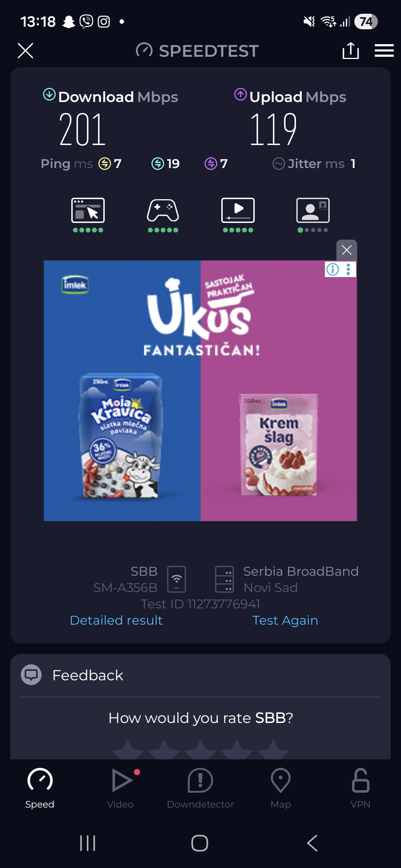The image size is (401, 868).
Task: Tap the Imlek Ukus fantastičan ad banner
Action: pyautogui.click(x=200, y=391)
